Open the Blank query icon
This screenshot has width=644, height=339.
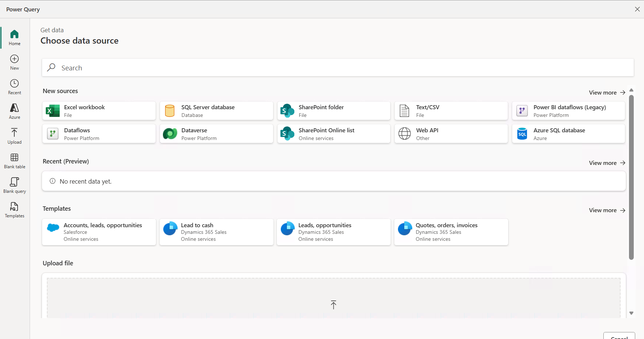tap(14, 182)
